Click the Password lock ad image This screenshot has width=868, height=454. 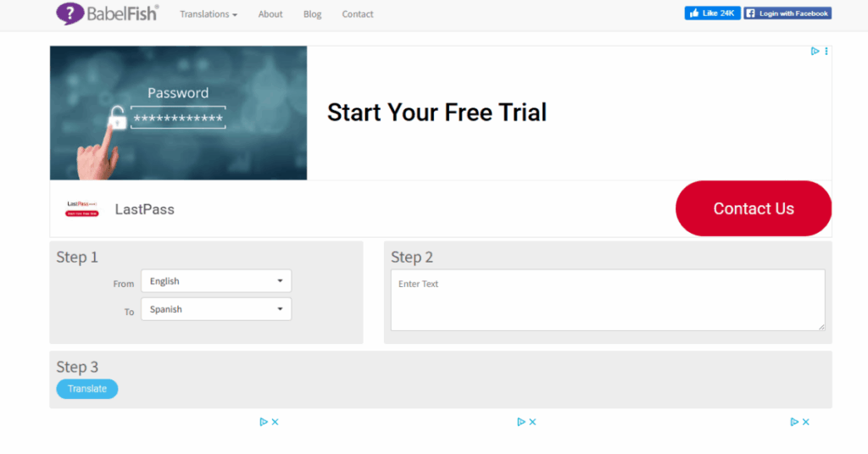pos(179,113)
